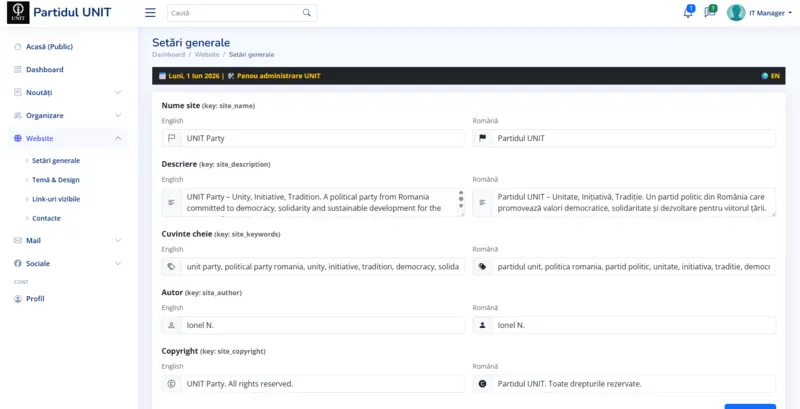Edit the Română keywords field
Screen dimensions: 800x409
click(x=634, y=266)
